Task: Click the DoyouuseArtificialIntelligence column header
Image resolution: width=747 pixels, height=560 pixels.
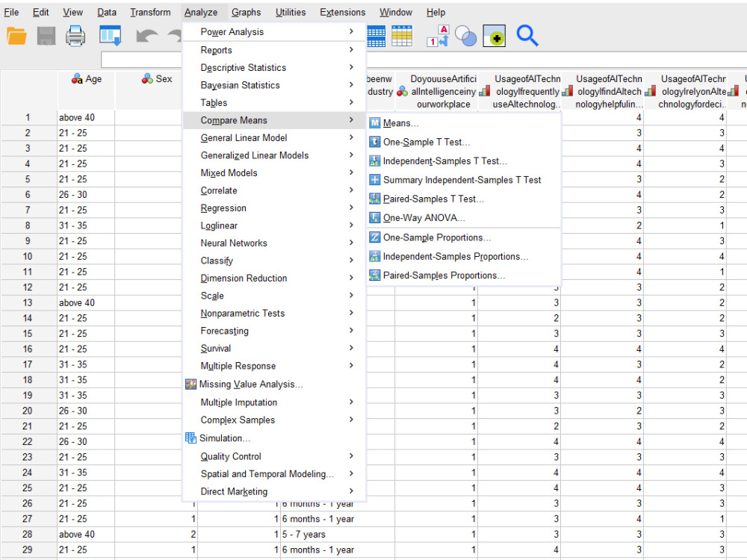Action: point(436,91)
